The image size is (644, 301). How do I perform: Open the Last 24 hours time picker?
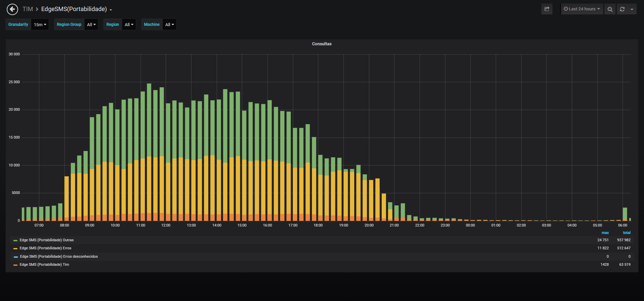coord(582,9)
